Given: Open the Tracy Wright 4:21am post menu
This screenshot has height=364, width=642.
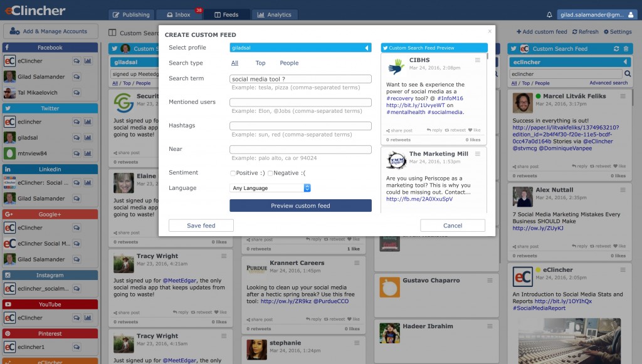Looking at the screenshot, I should [x=224, y=256].
